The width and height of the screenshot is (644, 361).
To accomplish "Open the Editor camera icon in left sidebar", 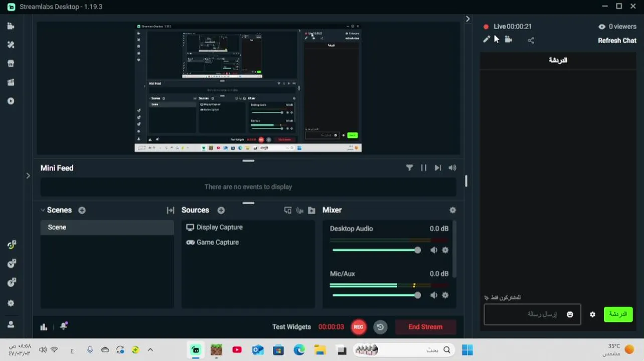I will (x=11, y=26).
